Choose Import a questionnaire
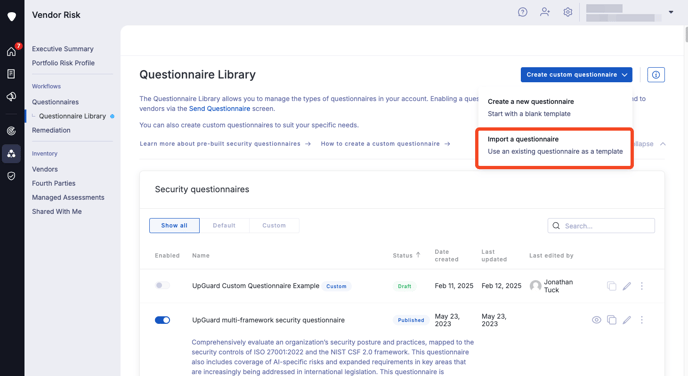The width and height of the screenshot is (688, 376). (x=555, y=145)
